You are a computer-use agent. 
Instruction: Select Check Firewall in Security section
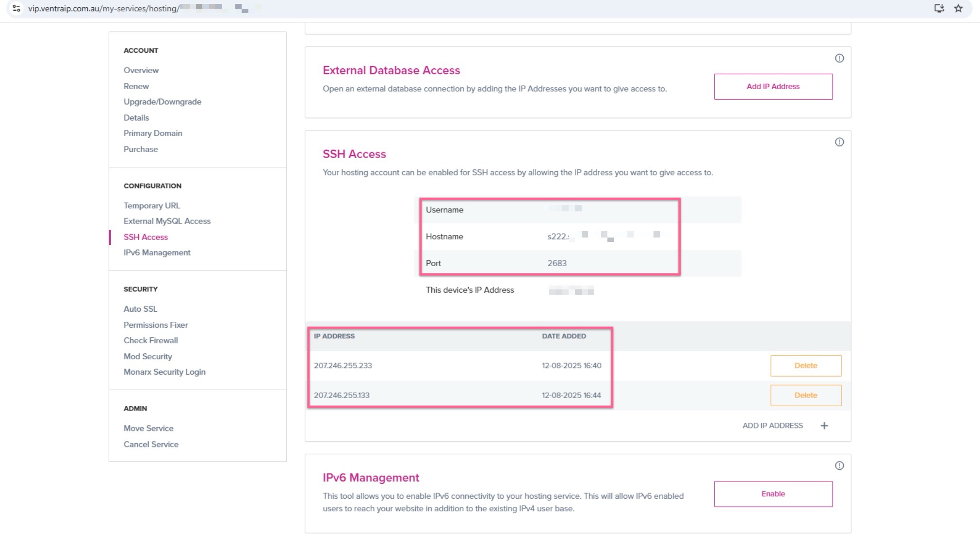pyautogui.click(x=150, y=340)
